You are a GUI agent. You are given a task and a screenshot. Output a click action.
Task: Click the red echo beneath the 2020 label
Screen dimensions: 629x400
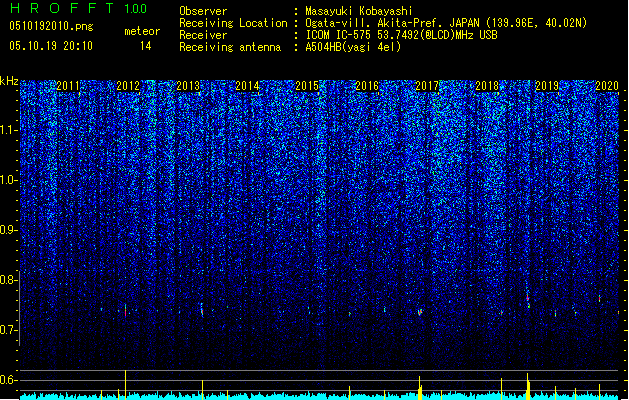point(599,298)
